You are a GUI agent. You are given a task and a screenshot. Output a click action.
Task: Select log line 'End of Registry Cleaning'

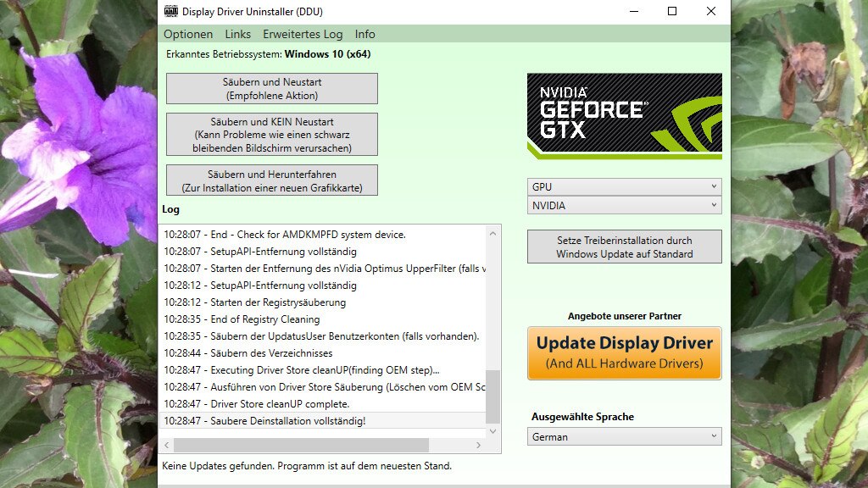point(323,319)
